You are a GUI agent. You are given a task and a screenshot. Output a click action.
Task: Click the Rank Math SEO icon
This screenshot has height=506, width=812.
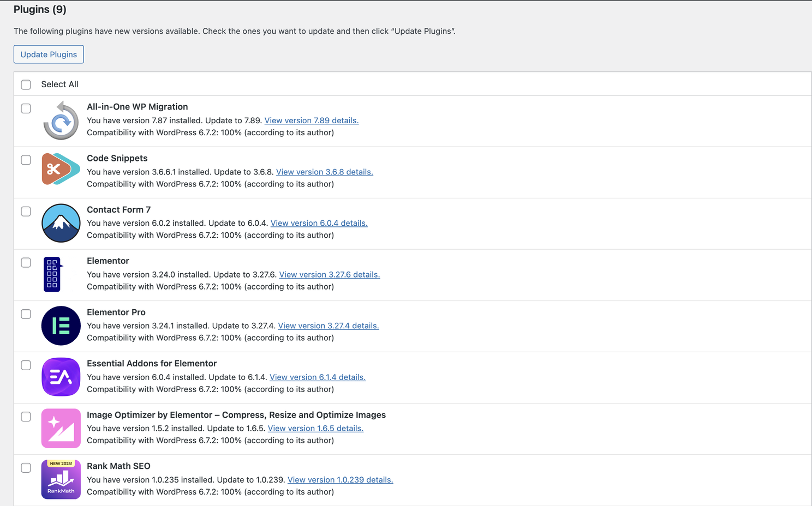61,479
